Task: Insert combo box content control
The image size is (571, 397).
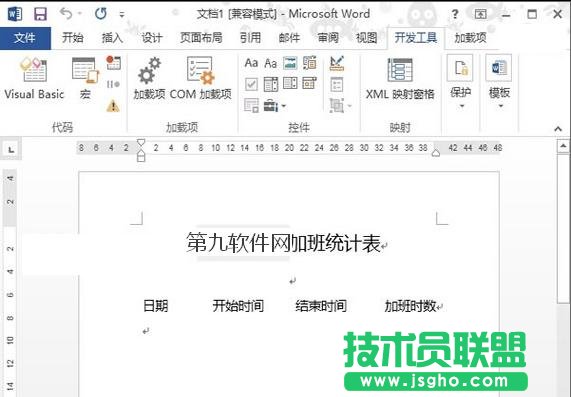Action: (x=271, y=84)
